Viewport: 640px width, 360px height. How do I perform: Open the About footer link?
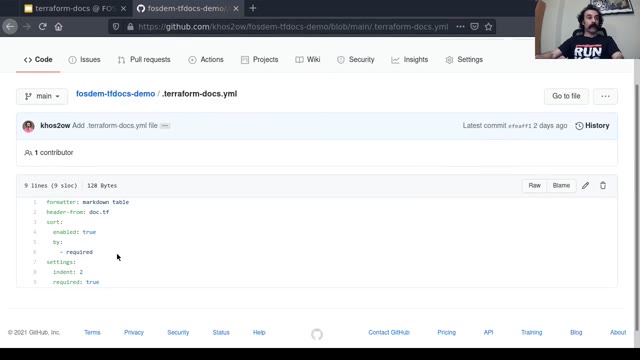618,333
